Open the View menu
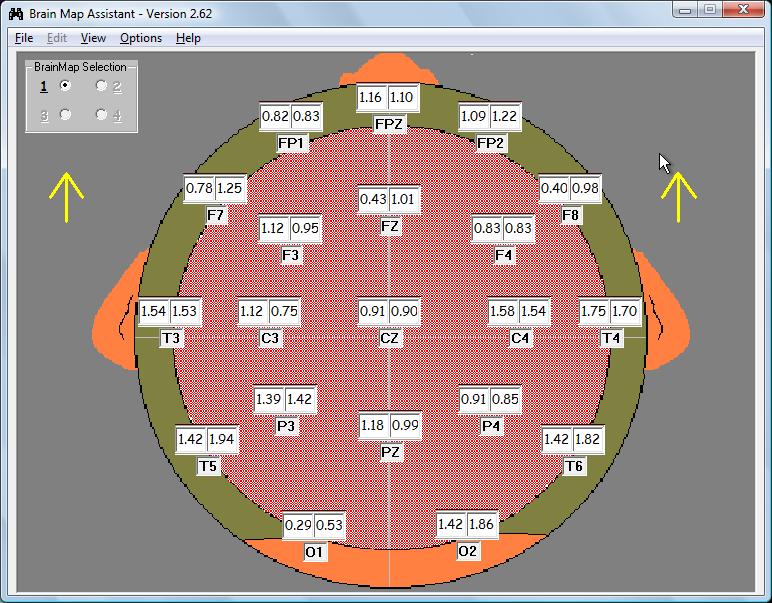Viewport: 772px width, 603px height. pyautogui.click(x=93, y=38)
